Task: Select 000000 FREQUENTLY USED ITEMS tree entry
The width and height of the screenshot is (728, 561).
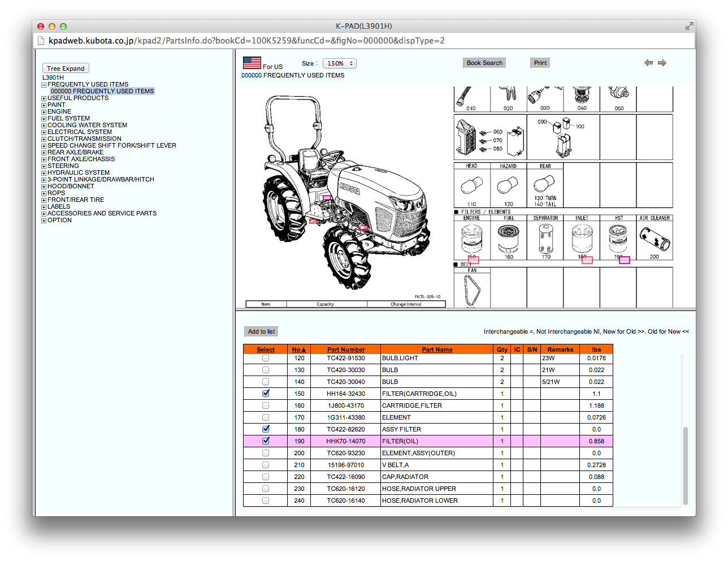Action: (102, 91)
